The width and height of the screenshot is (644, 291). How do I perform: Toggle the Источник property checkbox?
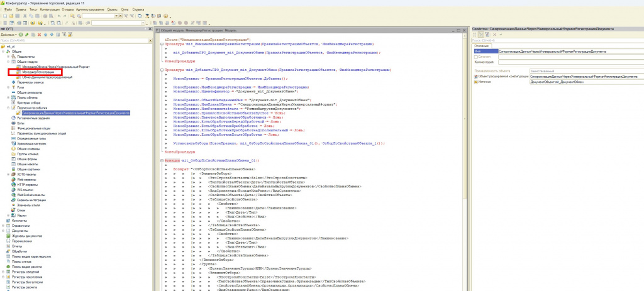pyautogui.click(x=476, y=82)
